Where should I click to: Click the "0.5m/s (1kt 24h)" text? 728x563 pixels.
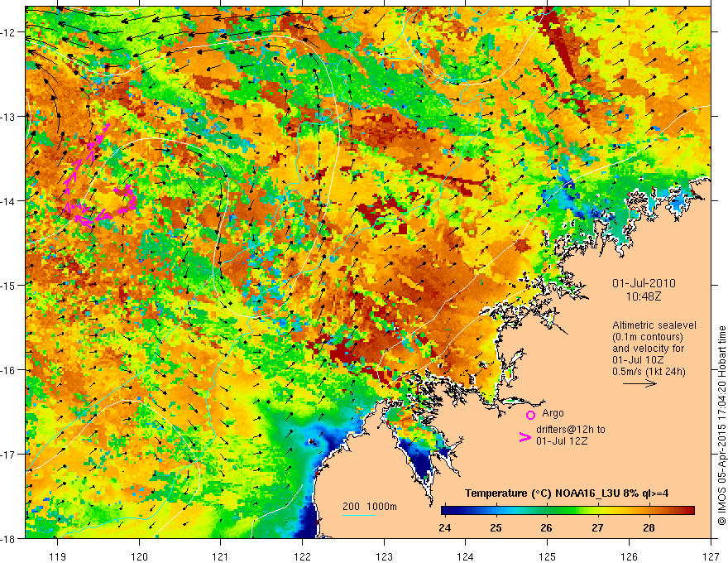pos(649,372)
